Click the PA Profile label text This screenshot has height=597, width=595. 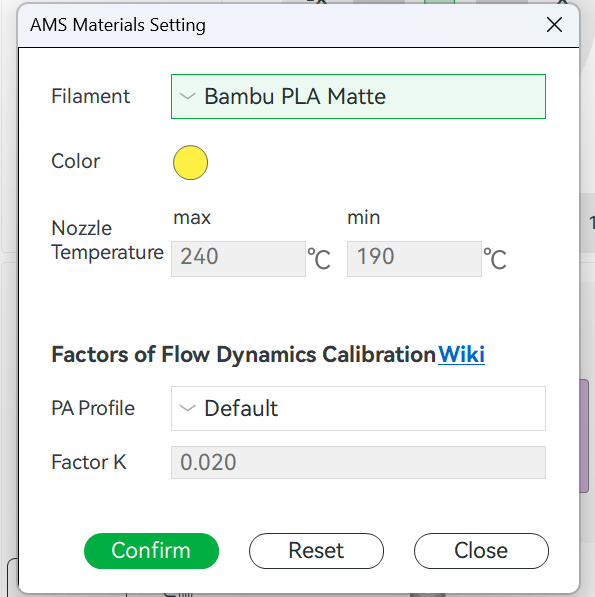coord(93,408)
